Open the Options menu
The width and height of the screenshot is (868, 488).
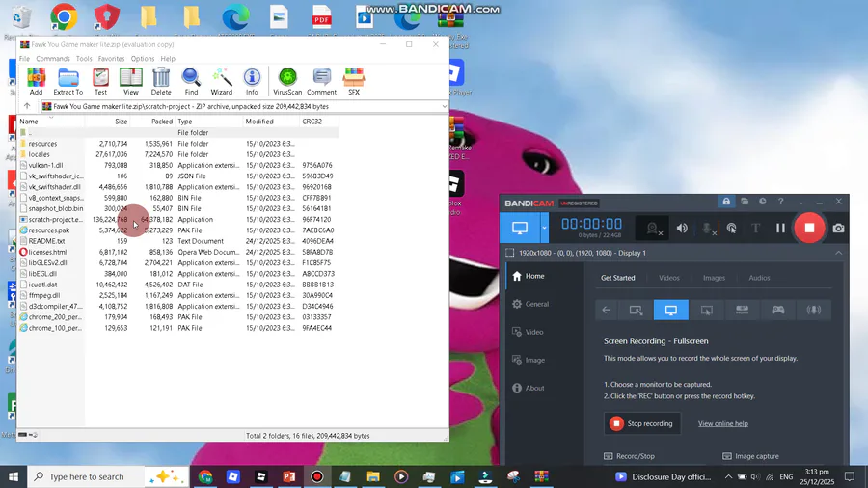(x=143, y=59)
